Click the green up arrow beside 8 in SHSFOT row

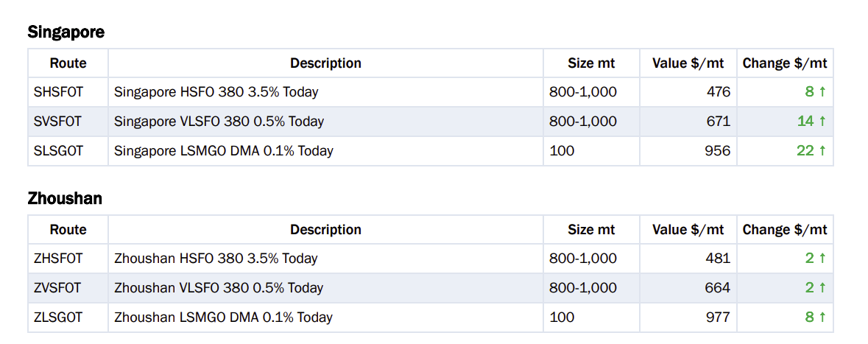(822, 92)
